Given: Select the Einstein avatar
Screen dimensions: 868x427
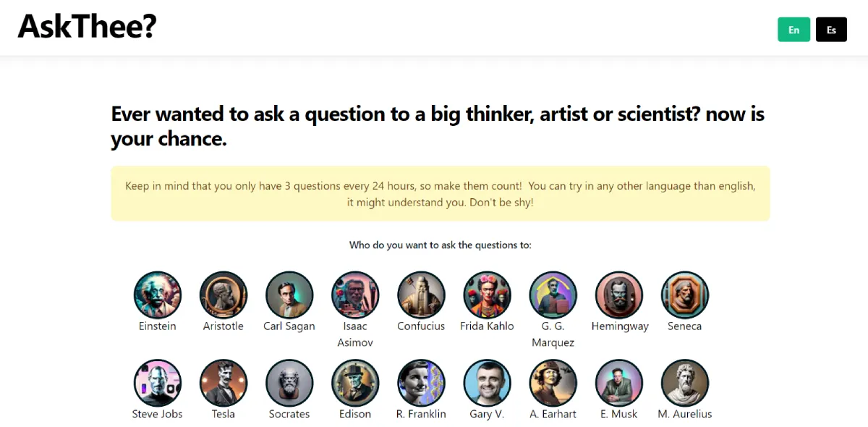Looking at the screenshot, I should (x=158, y=295).
